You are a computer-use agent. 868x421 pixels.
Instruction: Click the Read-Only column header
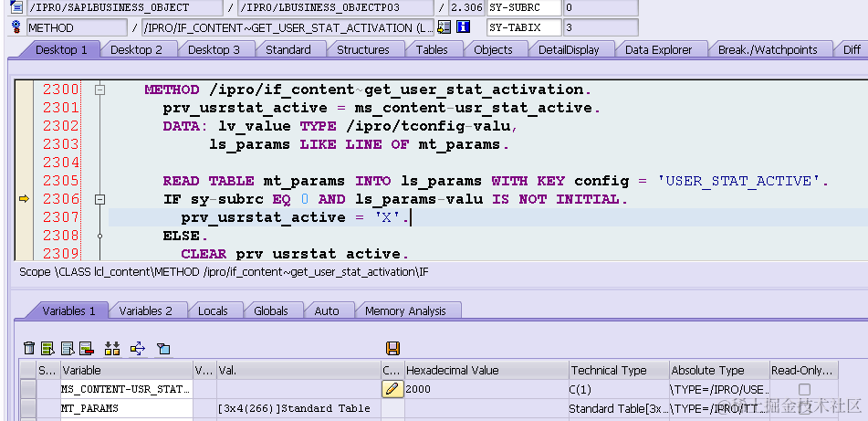[804, 370]
